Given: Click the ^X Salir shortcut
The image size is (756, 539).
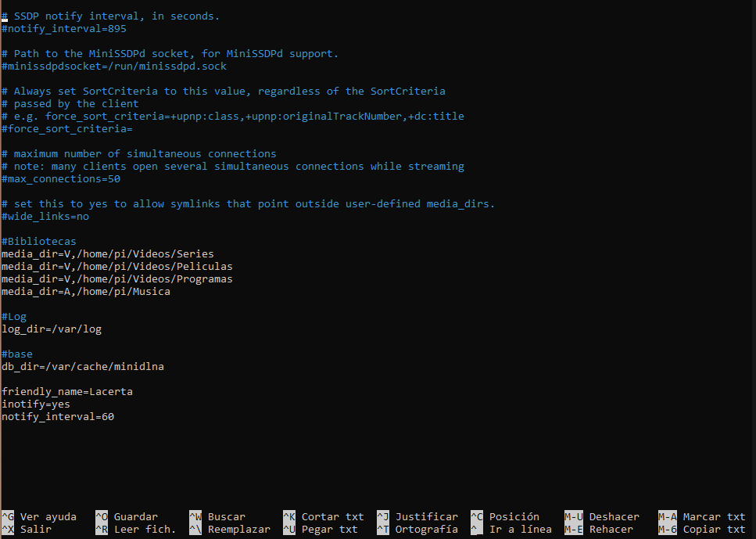Looking at the screenshot, I should 27,530.
